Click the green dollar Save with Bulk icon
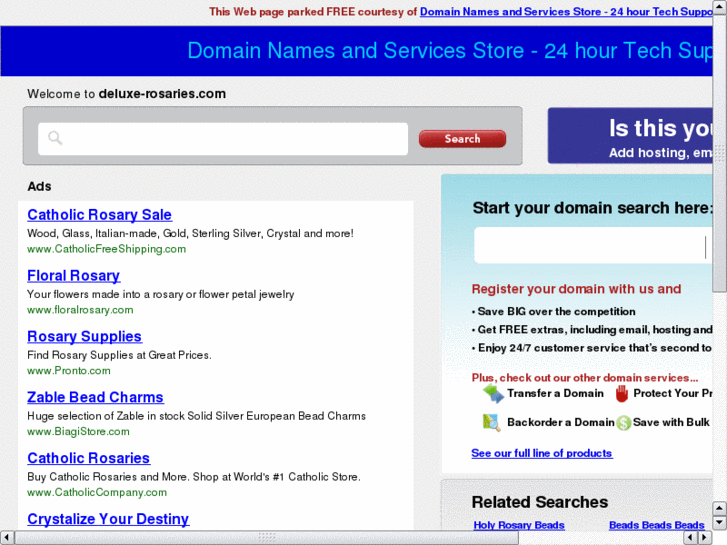The image size is (727, 545). 624,423
